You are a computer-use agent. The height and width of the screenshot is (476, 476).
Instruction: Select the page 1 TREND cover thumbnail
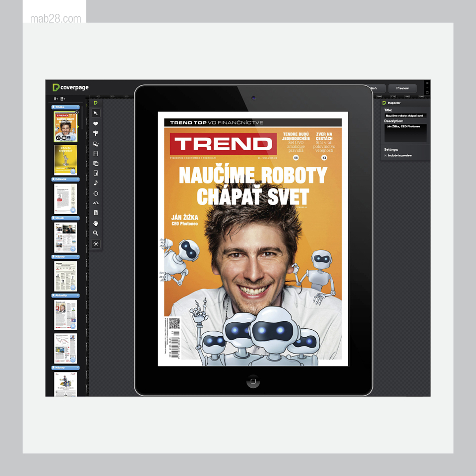65,126
